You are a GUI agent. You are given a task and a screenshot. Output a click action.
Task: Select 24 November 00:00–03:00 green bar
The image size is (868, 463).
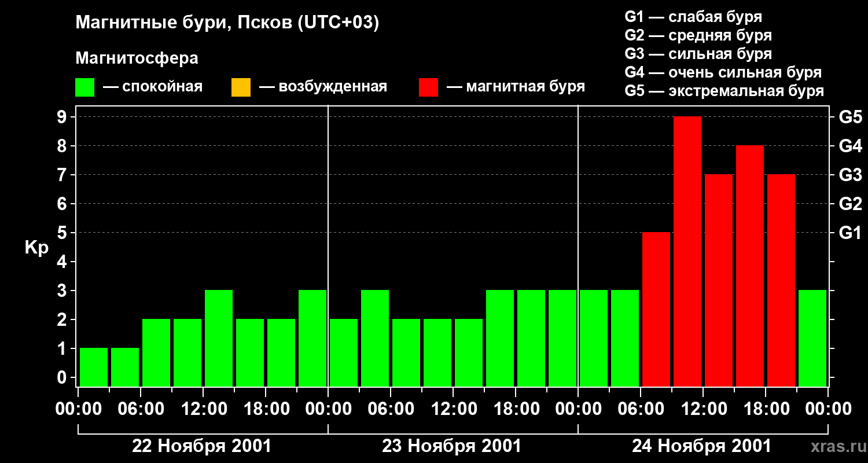[x=594, y=338]
